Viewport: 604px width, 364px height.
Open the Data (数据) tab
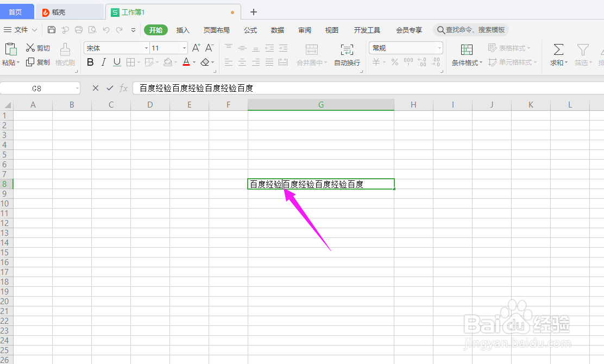[x=278, y=30]
